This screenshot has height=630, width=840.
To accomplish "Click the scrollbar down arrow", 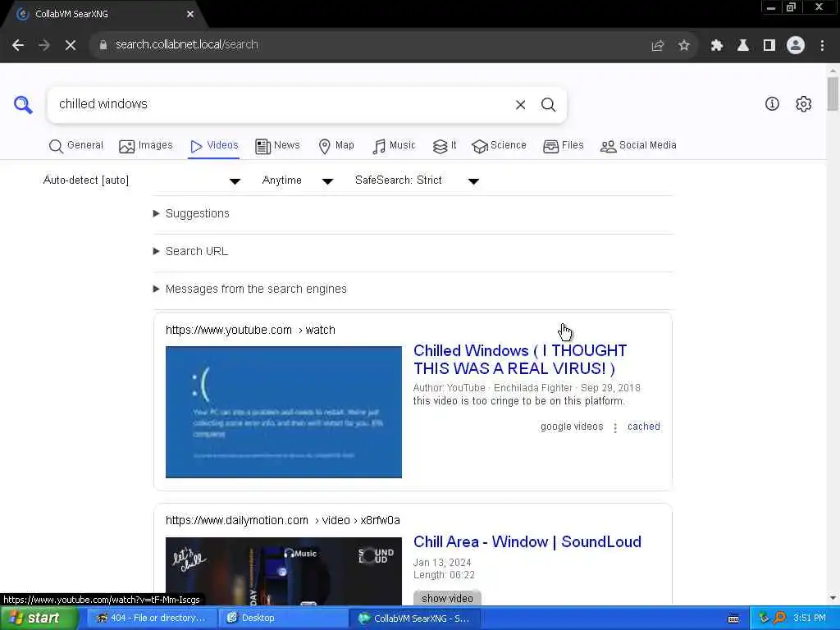I will pyautogui.click(x=833, y=598).
